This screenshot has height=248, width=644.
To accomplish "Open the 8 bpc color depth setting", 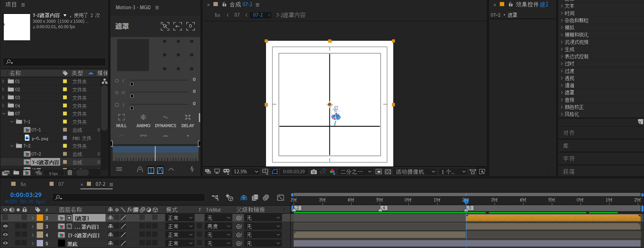I will point(53,173).
